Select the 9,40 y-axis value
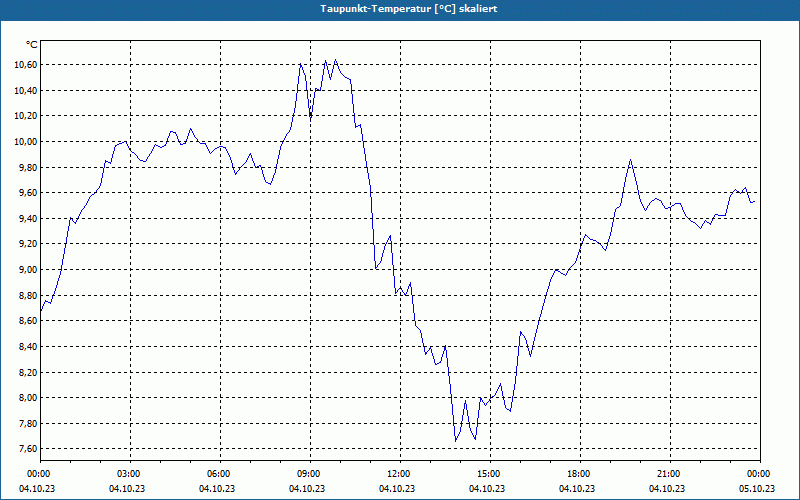 coord(28,218)
